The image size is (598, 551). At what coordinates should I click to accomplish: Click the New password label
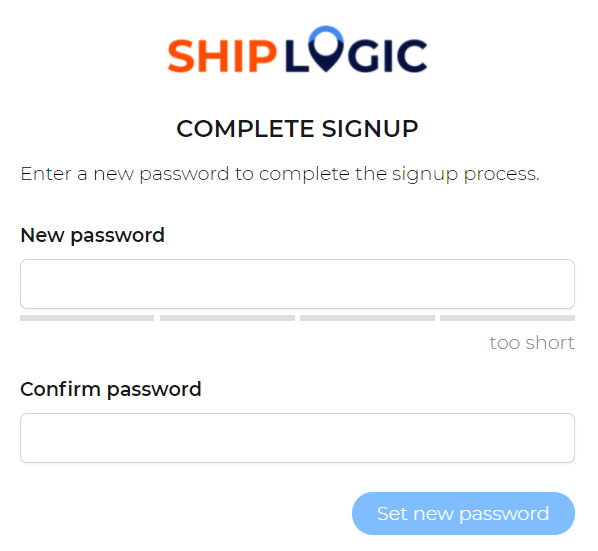coord(92,235)
